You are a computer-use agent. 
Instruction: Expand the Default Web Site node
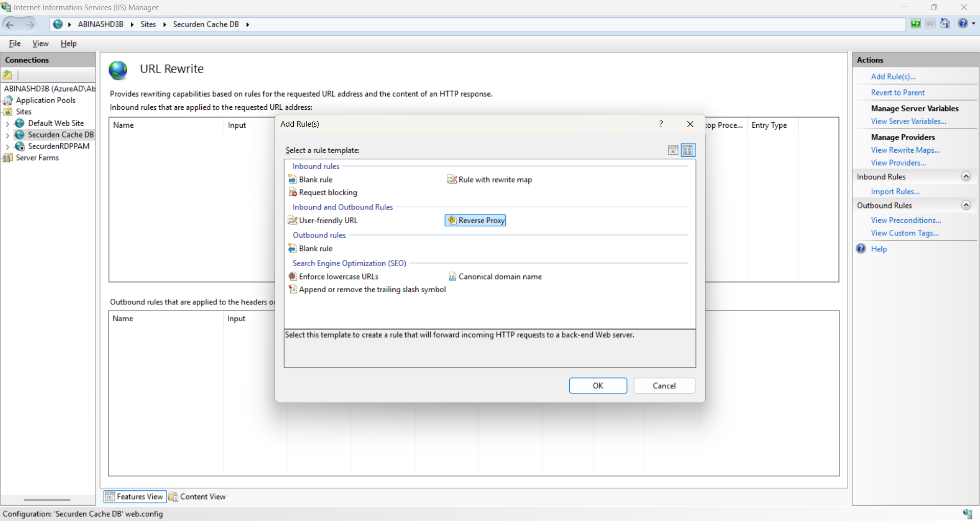coord(7,124)
